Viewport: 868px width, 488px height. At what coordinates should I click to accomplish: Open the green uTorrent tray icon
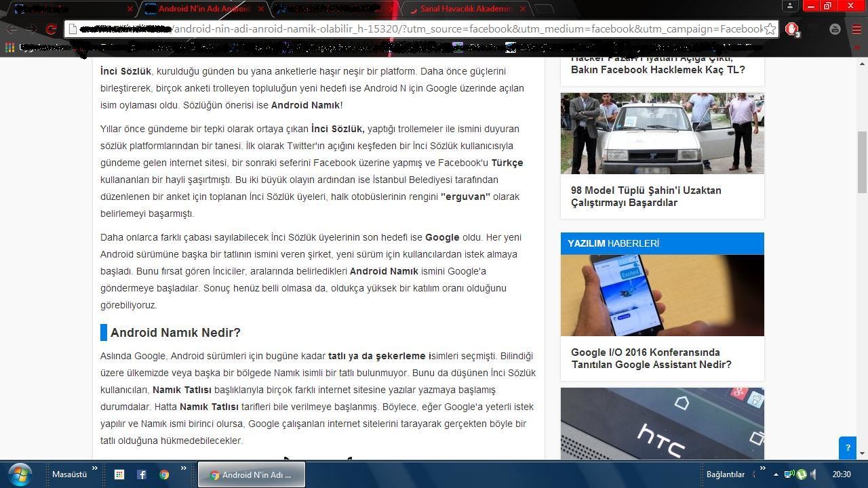pos(802,474)
